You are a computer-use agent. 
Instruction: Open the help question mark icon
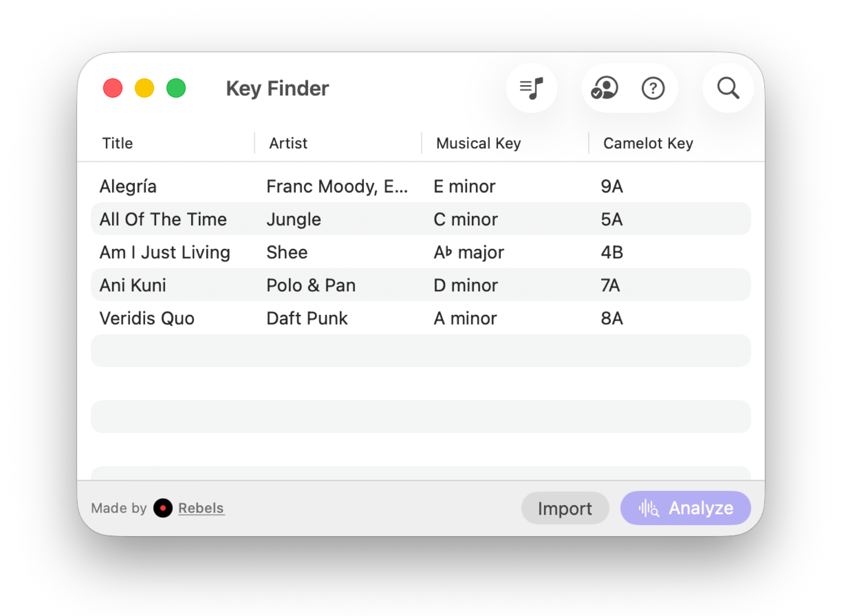coord(653,89)
